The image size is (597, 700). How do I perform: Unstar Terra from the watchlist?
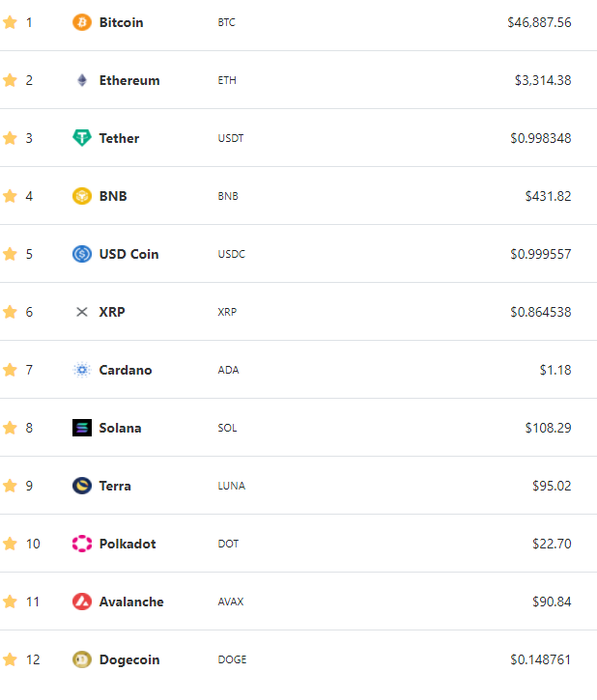tap(10, 486)
